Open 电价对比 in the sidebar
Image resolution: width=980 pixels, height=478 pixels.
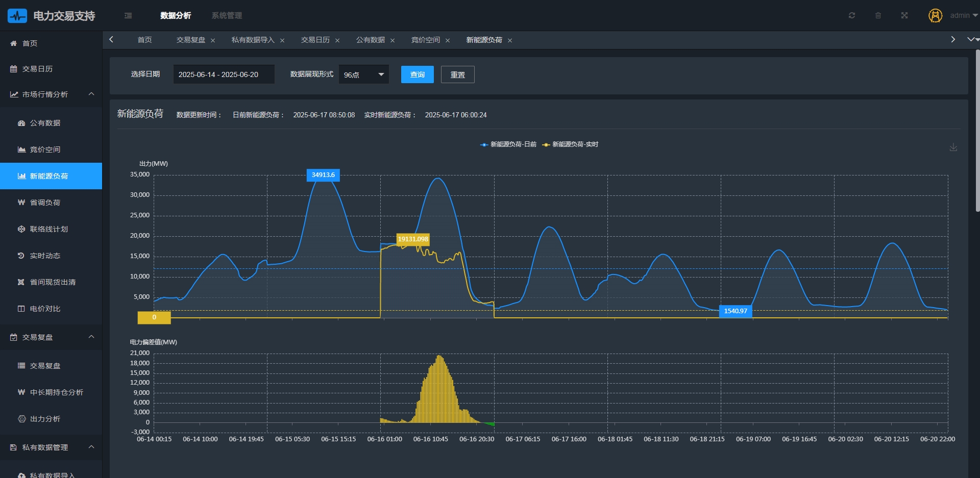[51, 309]
